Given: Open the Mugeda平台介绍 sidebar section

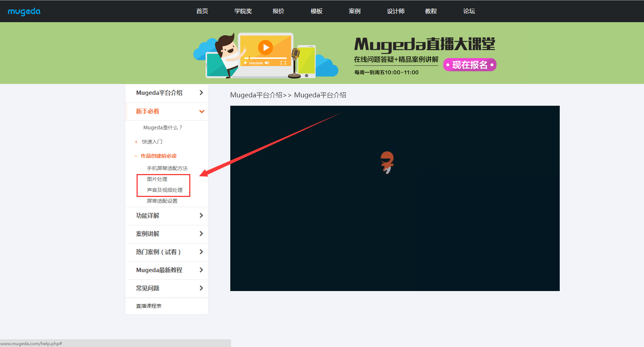Looking at the screenshot, I should click(159, 93).
